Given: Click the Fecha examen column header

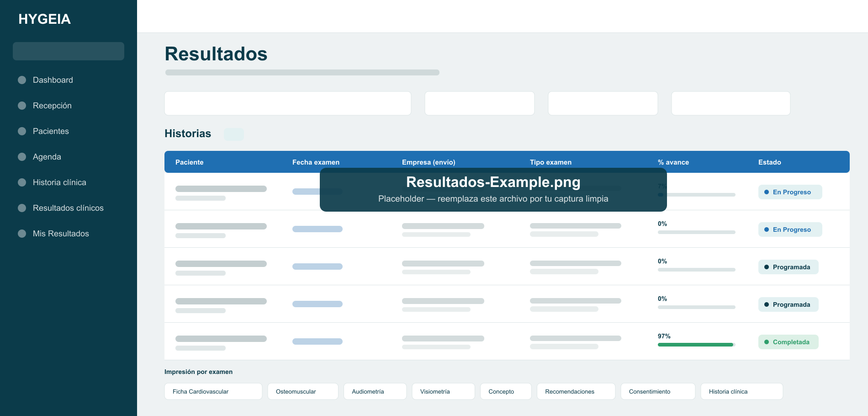Looking at the screenshot, I should pos(316,162).
